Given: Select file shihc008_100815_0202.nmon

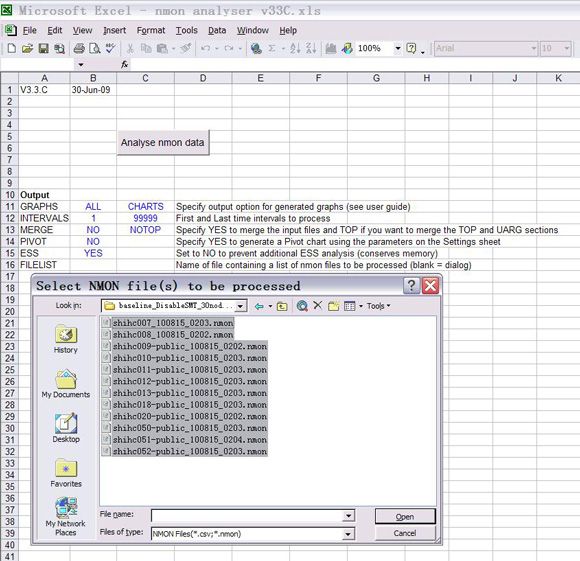Looking at the screenshot, I should [173, 335].
